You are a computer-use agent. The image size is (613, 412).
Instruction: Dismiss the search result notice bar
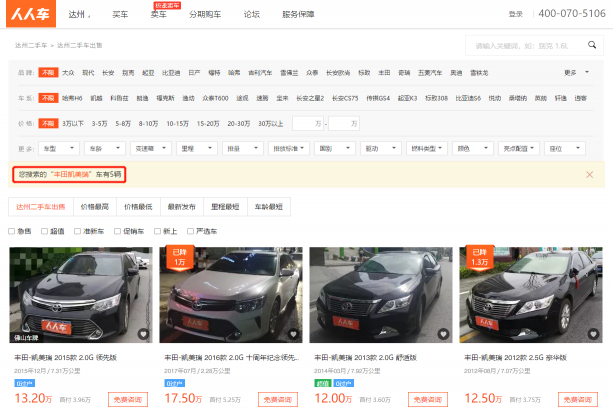pos(590,174)
